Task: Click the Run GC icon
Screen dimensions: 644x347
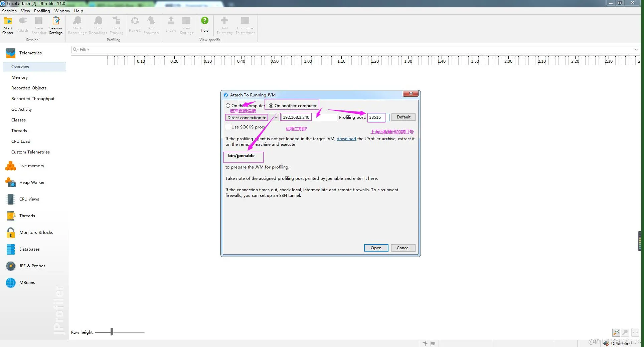Action: click(x=135, y=25)
